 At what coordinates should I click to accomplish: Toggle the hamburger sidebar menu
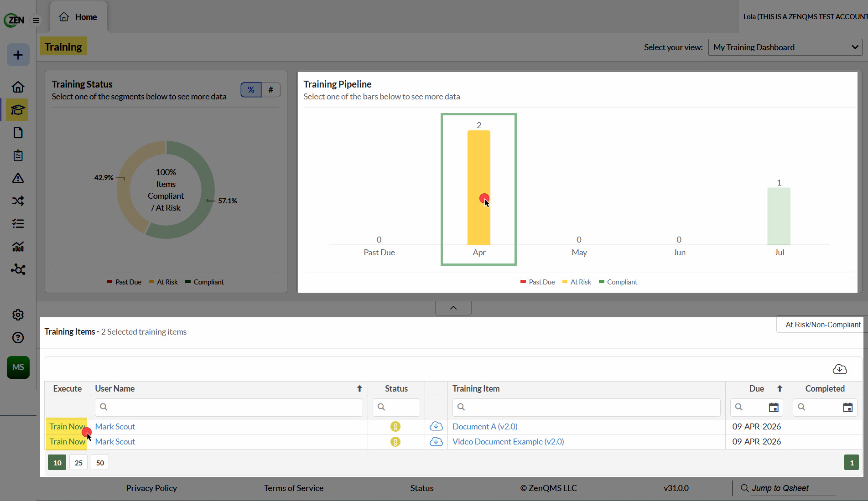pyautogui.click(x=36, y=21)
